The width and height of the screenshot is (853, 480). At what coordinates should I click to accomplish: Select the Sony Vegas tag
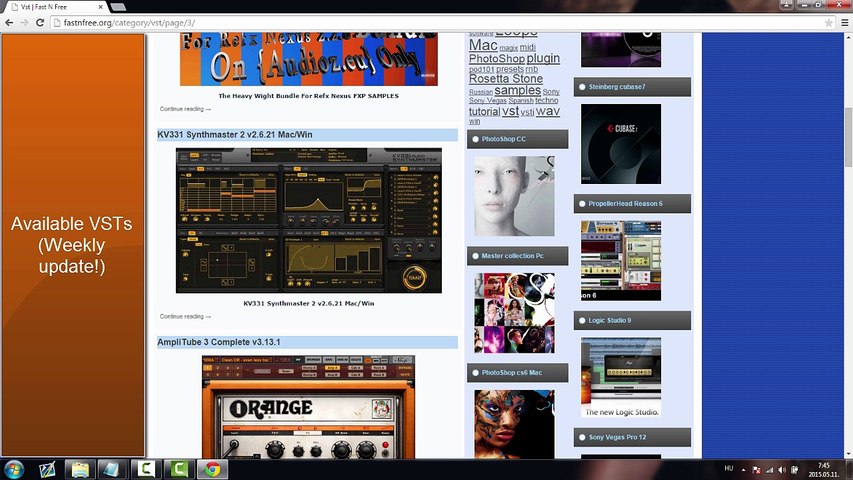(x=487, y=101)
